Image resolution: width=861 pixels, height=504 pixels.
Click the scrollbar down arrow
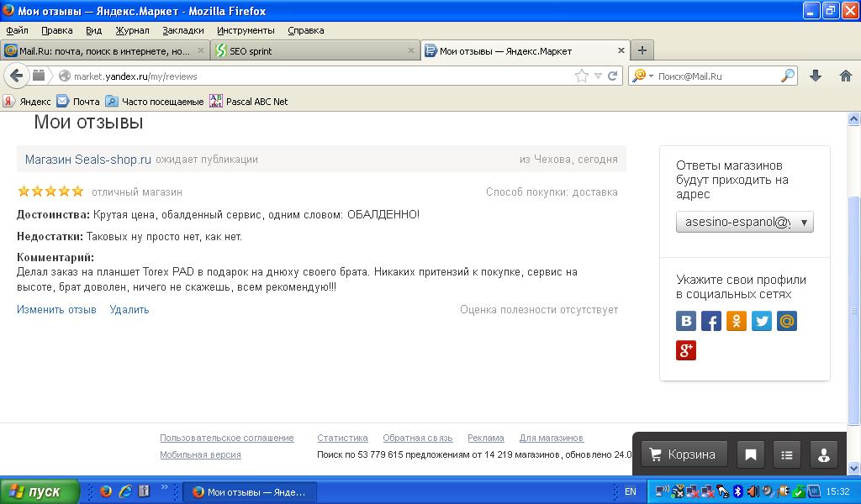pyautogui.click(x=853, y=468)
